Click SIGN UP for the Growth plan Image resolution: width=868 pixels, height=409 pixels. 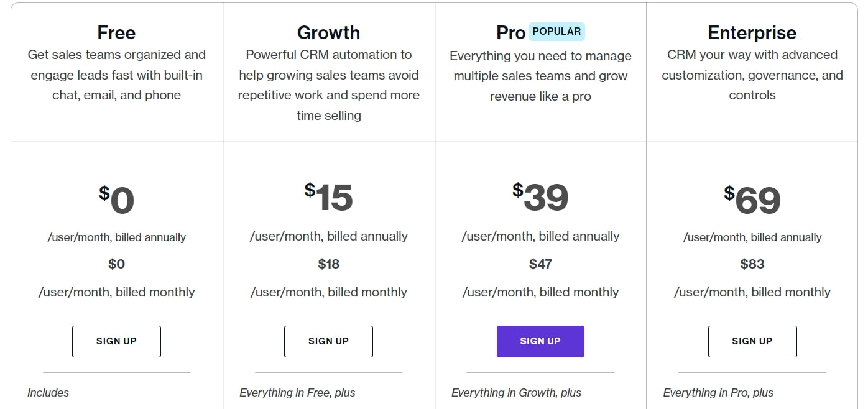coord(328,341)
